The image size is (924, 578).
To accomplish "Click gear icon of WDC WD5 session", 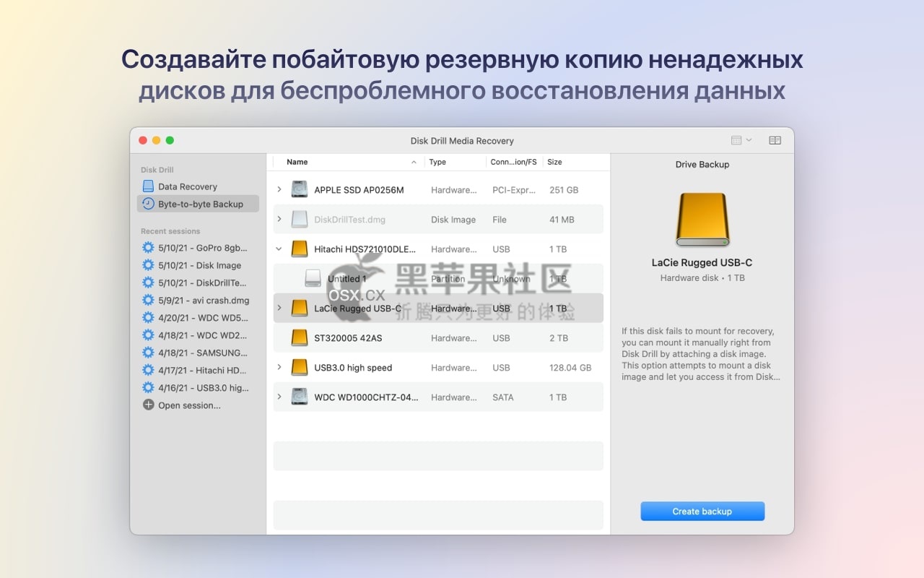I will point(148,317).
